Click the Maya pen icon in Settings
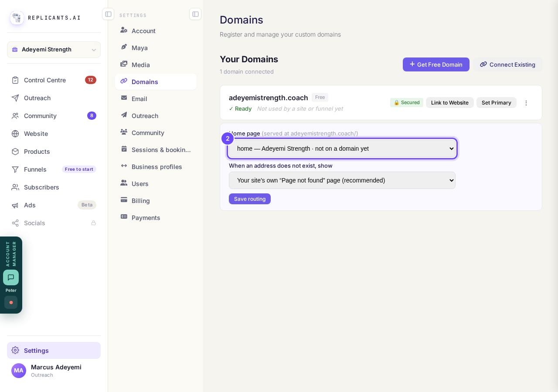 point(124,47)
